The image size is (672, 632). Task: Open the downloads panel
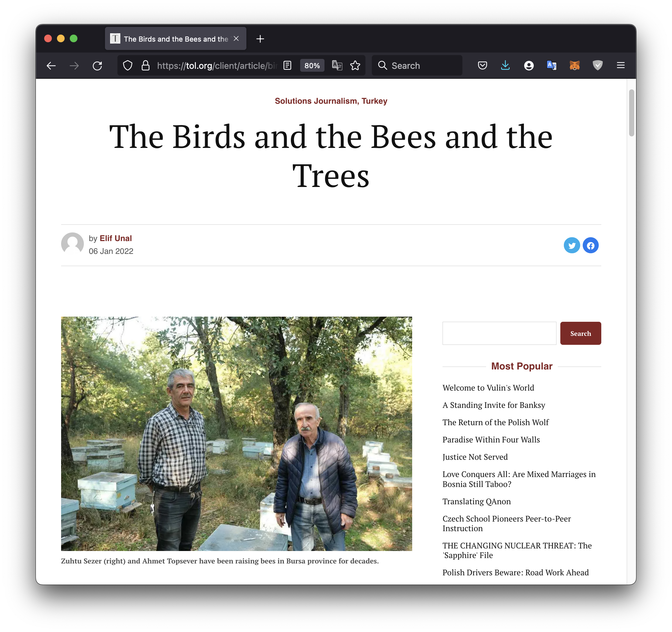(x=505, y=66)
